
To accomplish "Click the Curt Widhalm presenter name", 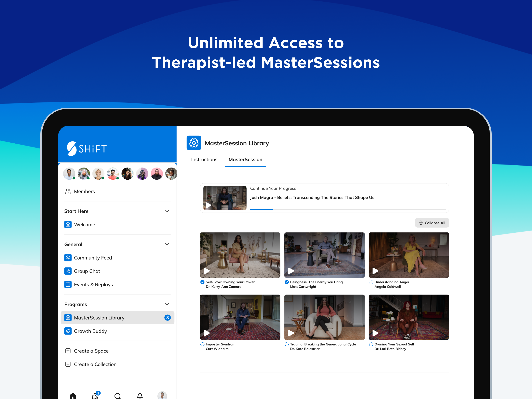I will (x=217, y=349).
